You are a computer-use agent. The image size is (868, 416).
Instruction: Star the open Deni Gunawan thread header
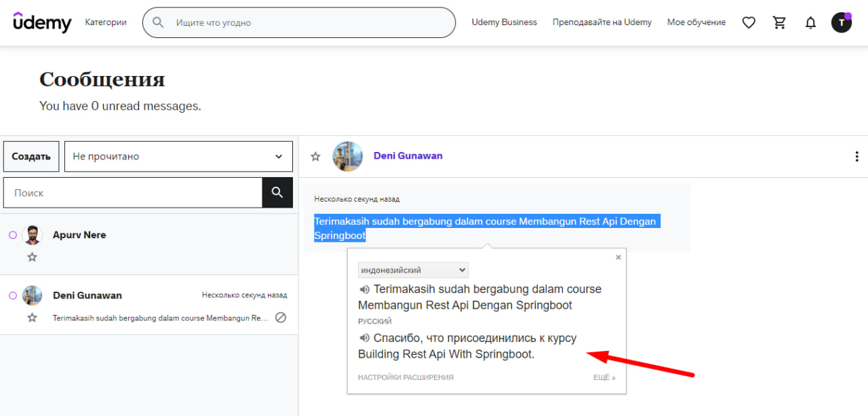[315, 156]
